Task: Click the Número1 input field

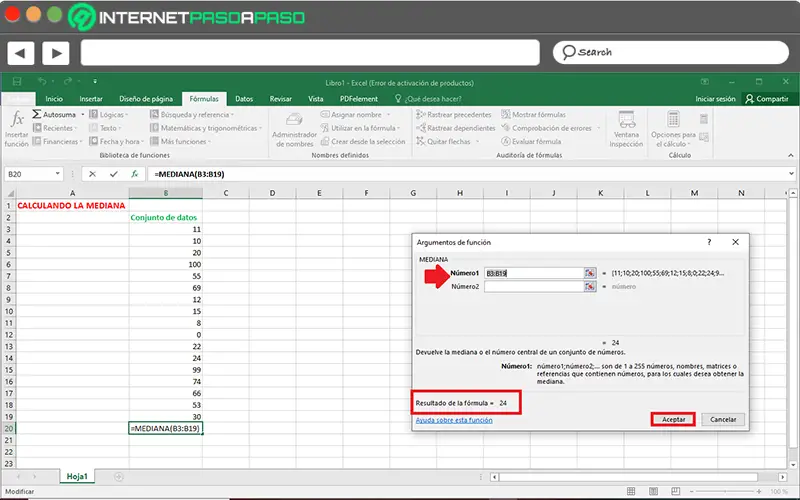Action: click(534, 273)
